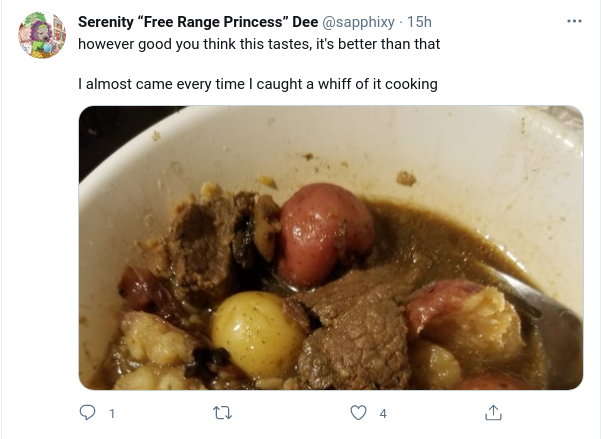
Task: Click the reply speech bubble icon
Action: [x=87, y=413]
